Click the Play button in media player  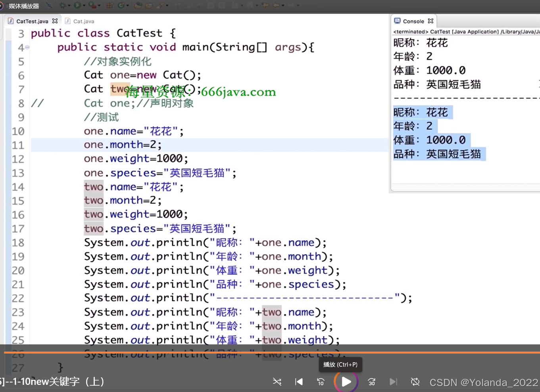[x=346, y=382]
